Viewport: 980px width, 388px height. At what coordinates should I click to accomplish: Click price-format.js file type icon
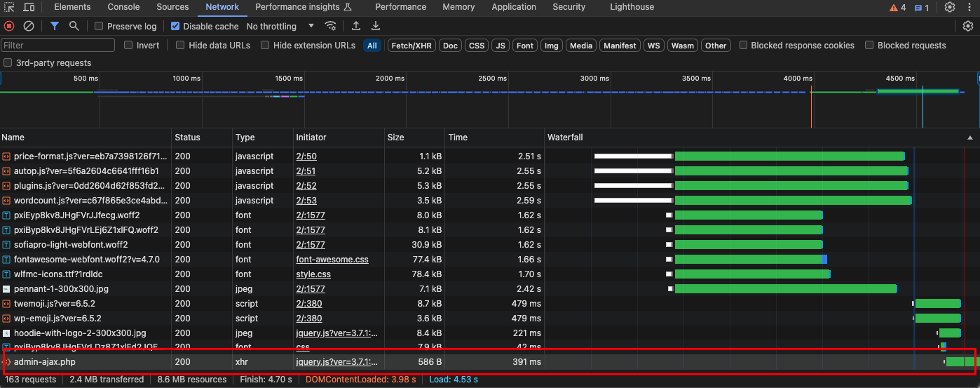point(6,156)
